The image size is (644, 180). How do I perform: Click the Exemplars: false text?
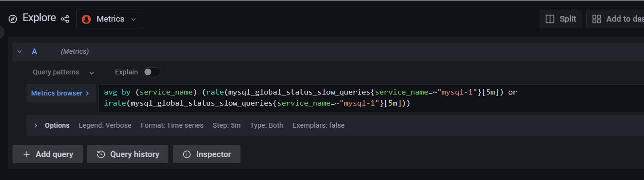click(318, 125)
